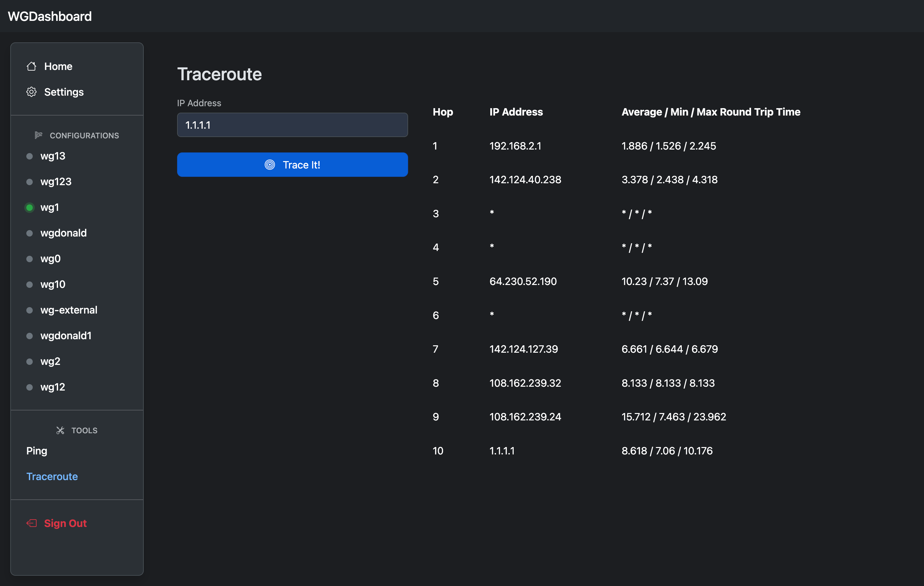Click the CONFIGURATIONS section label

(84, 135)
